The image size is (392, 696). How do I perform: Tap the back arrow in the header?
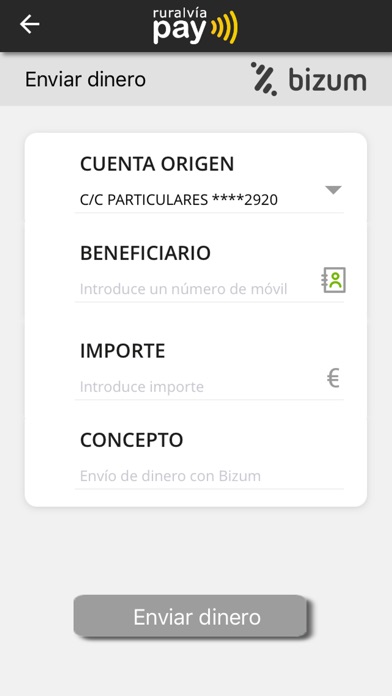30,24
